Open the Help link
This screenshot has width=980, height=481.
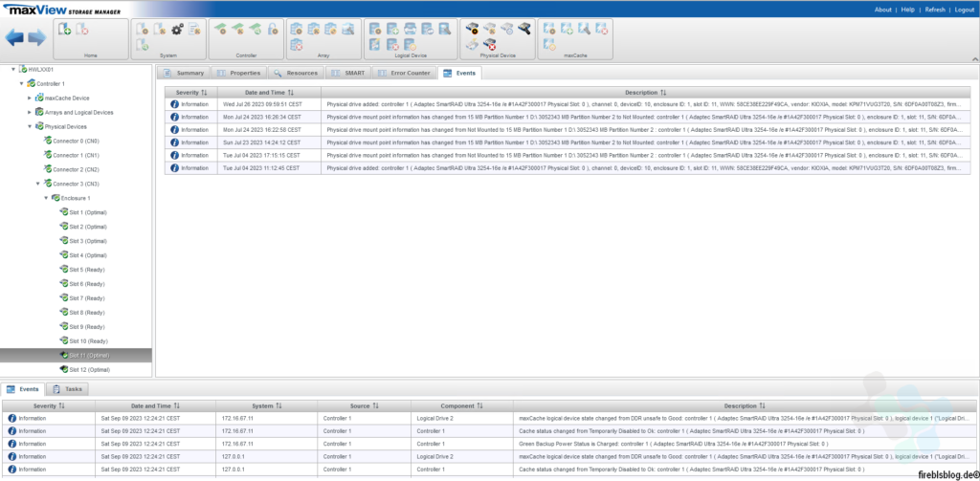[907, 10]
